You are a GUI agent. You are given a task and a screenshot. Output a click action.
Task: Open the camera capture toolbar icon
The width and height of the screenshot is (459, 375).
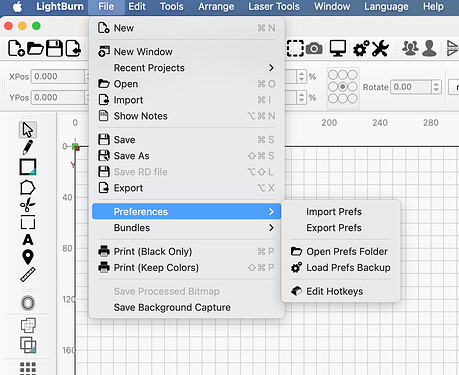314,49
